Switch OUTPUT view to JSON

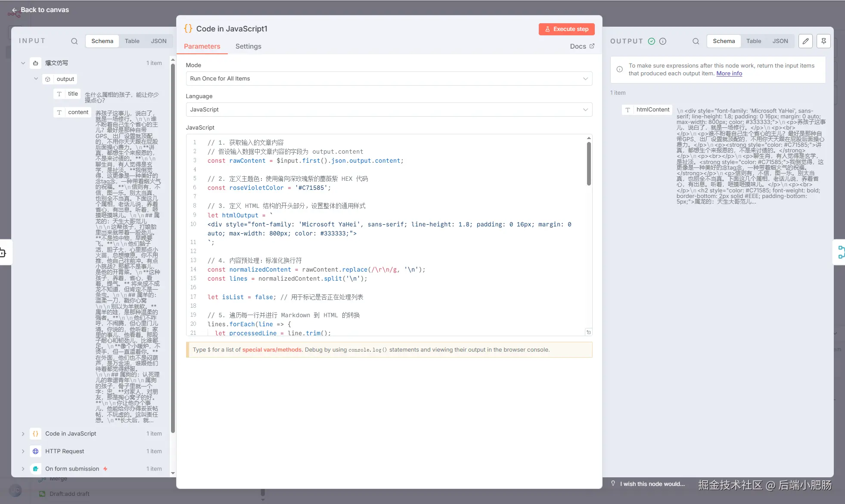[780, 41]
